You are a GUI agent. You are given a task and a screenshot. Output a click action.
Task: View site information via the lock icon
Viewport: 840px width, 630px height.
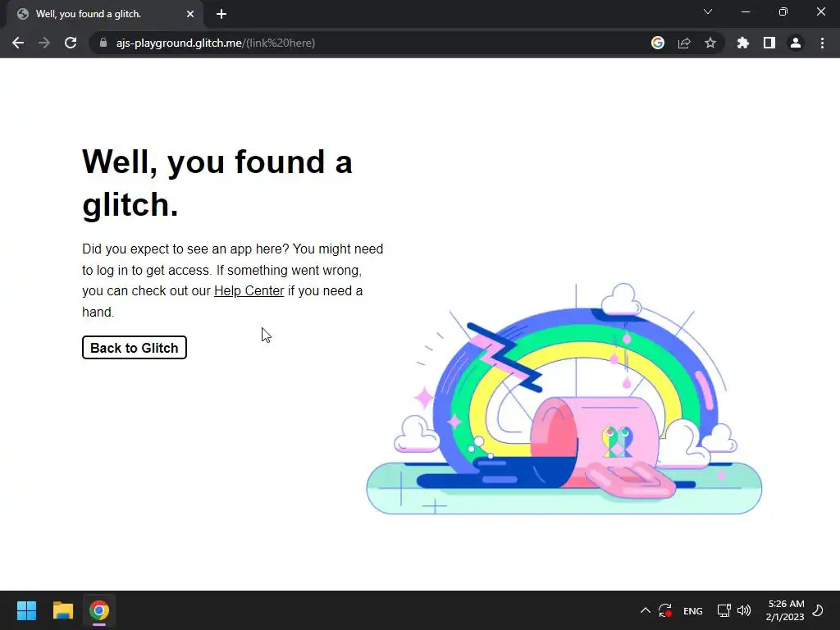coord(103,43)
